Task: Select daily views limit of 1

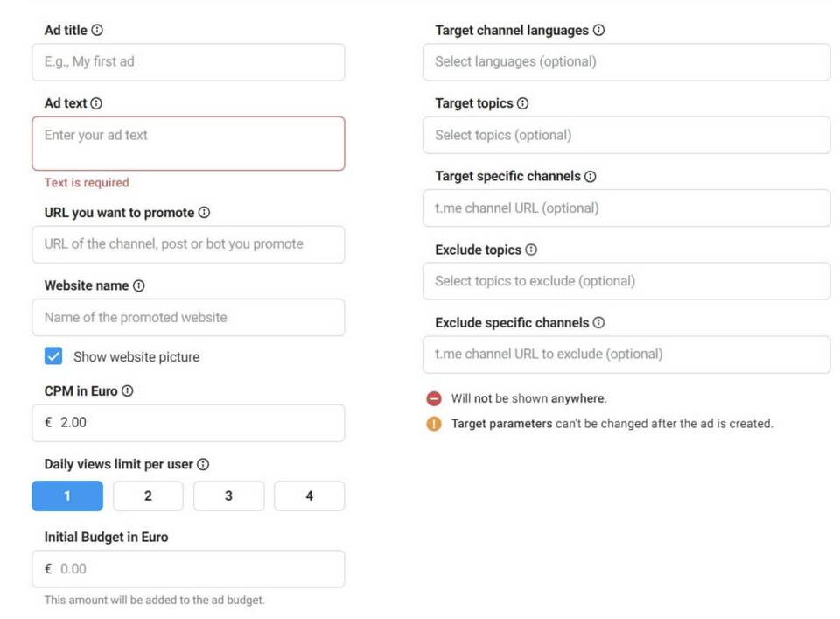Action: pos(67,496)
